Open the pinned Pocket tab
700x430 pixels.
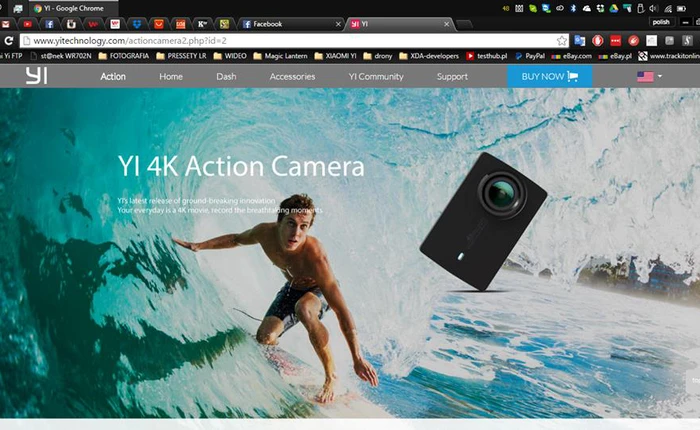(158, 24)
